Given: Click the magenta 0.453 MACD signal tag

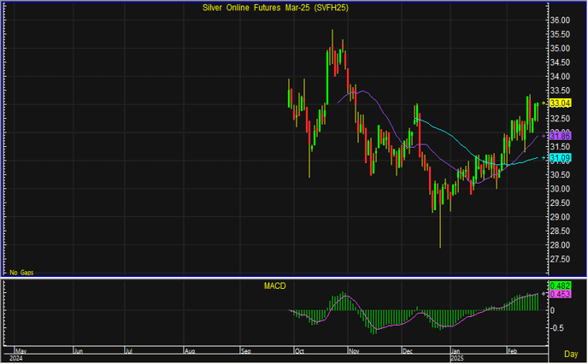Looking at the screenshot, I should coord(560,294).
